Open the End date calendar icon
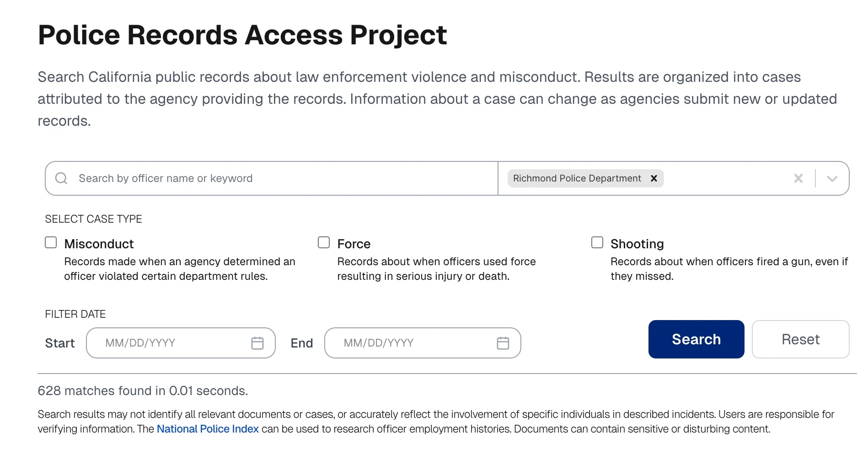Screen dimensions: 868x449 click(x=503, y=343)
